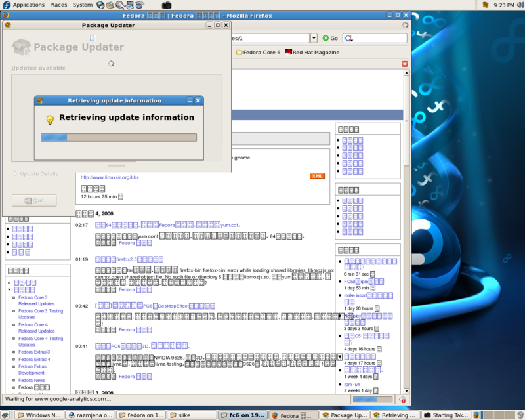Screen dimensions: 525x420
Task: Open the linuxsir.org/bbs link
Action: point(110,177)
